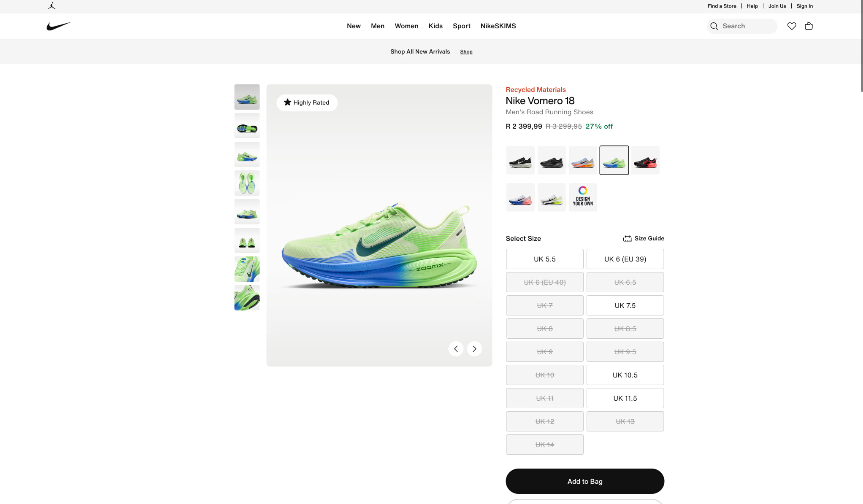Show the top-down pair thumbnail
The height and width of the screenshot is (504, 863).
(x=247, y=183)
